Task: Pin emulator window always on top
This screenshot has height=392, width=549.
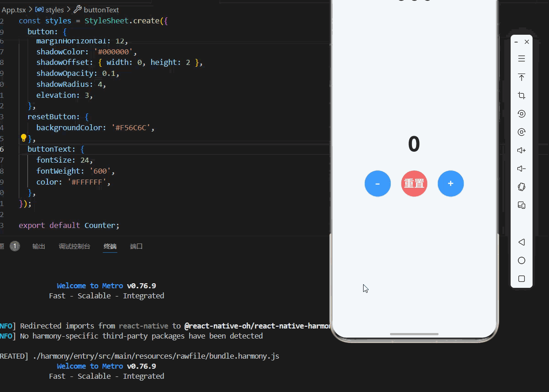Action: [522, 77]
